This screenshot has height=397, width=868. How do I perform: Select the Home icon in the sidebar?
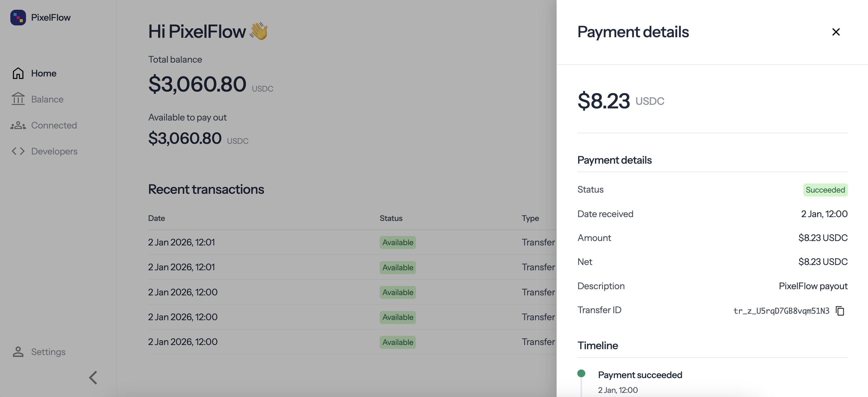[x=18, y=73]
